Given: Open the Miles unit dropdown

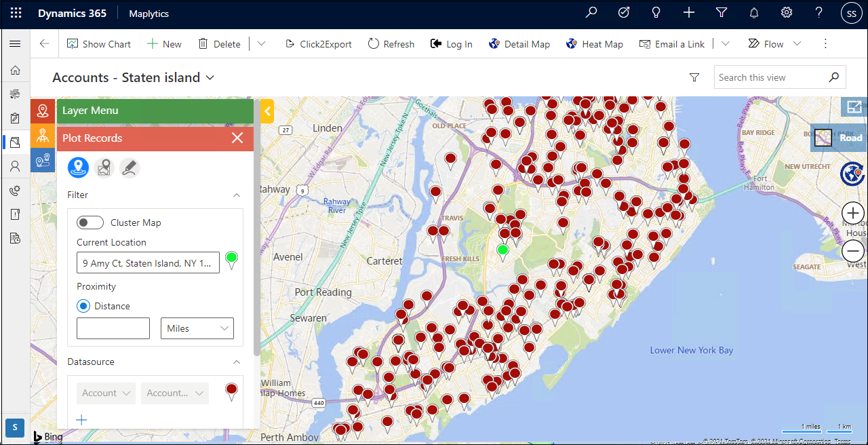Looking at the screenshot, I should (197, 328).
